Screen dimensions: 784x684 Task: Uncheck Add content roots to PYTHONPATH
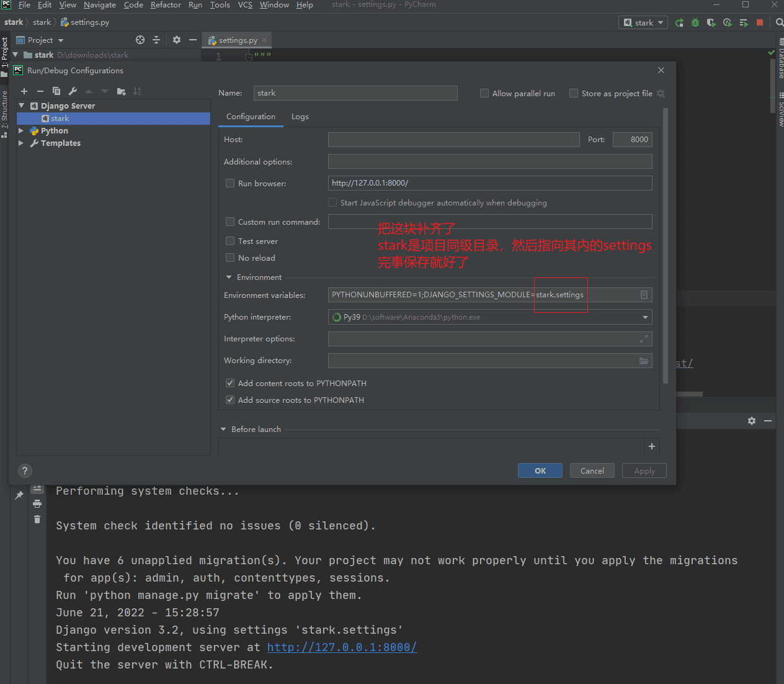(230, 383)
